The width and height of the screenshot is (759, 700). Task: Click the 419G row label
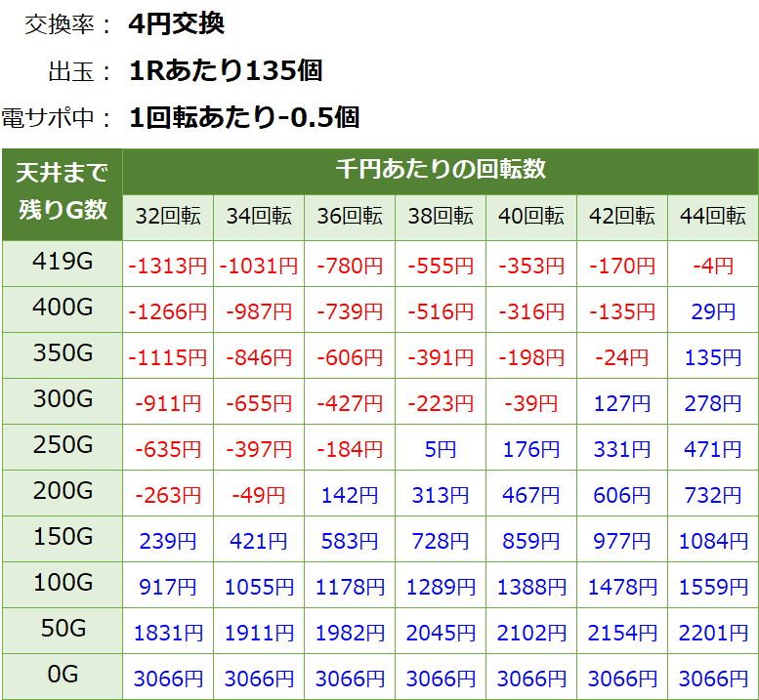tap(63, 263)
